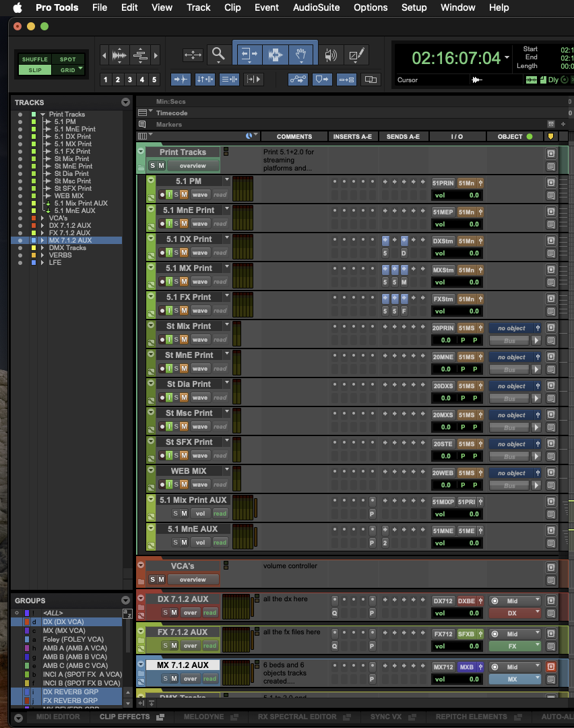This screenshot has width=574, height=728.
Task: Click the horizontal zoom out left arrow
Action: 104,55
